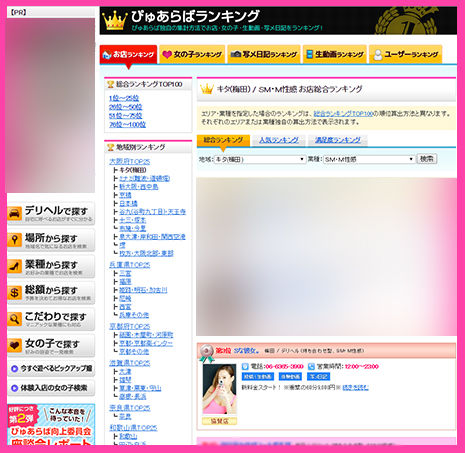Open the 尼崎 area link
The image size is (465, 453).
click(125, 298)
